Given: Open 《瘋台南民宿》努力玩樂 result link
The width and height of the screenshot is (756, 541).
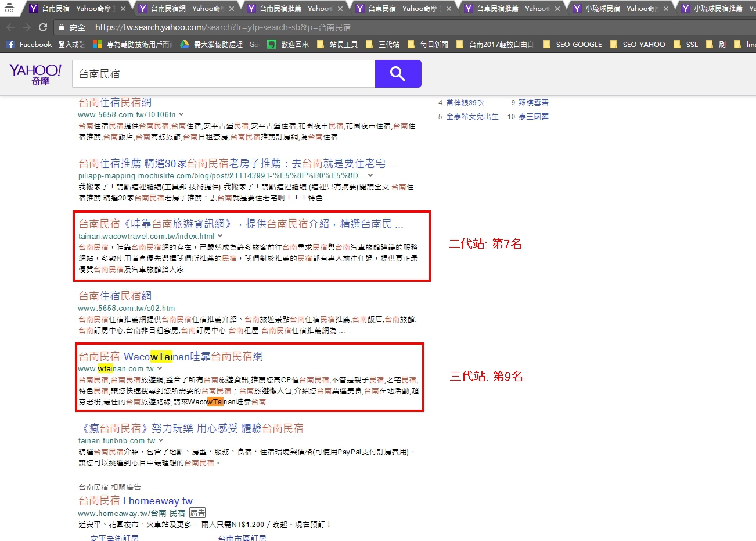Looking at the screenshot, I should [x=191, y=428].
